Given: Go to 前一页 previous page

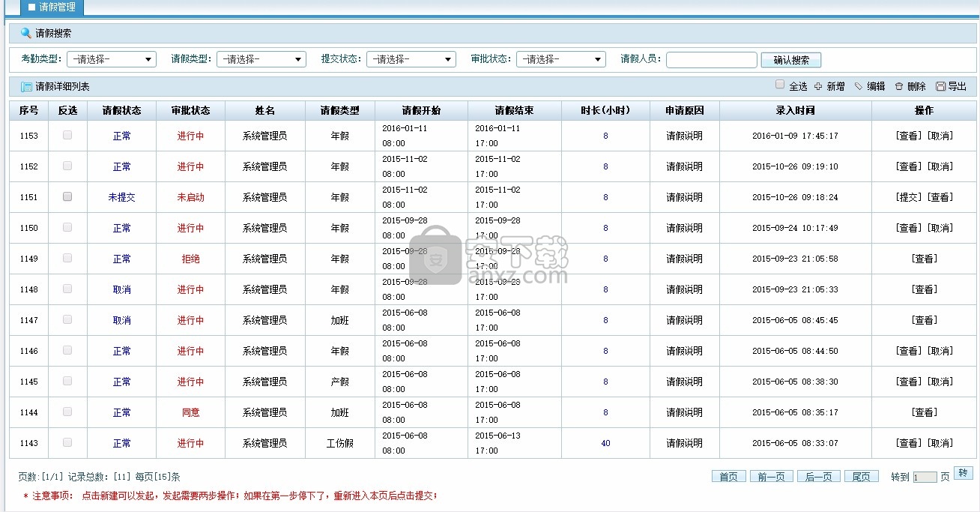Looking at the screenshot, I should 771,477.
